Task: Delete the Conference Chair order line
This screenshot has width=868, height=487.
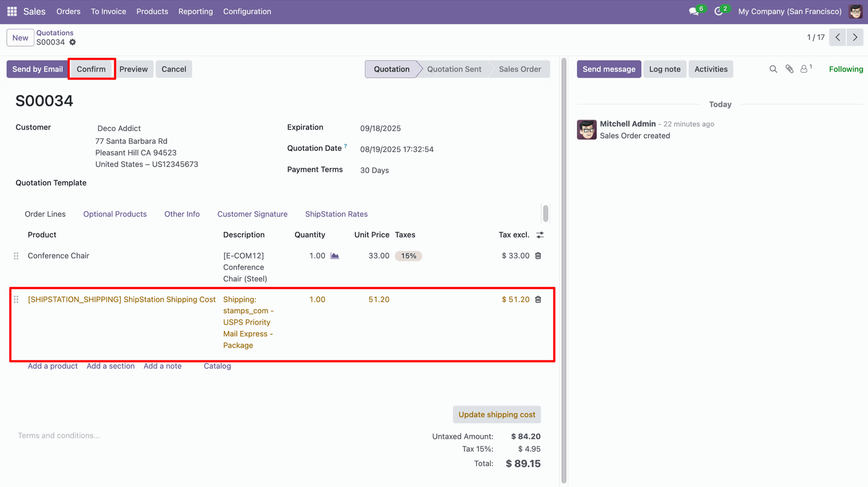Action: 538,256
